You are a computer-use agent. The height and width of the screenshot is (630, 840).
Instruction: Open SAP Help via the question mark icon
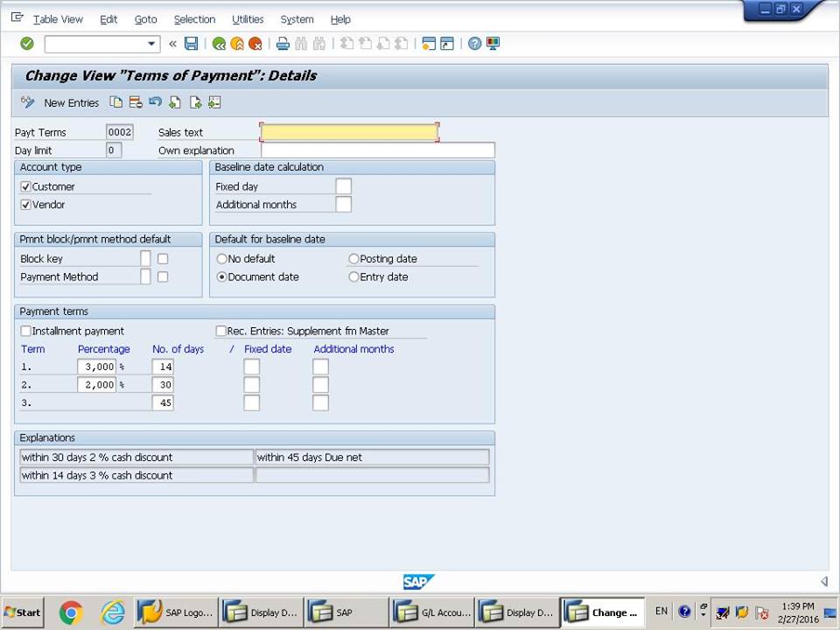[474, 44]
